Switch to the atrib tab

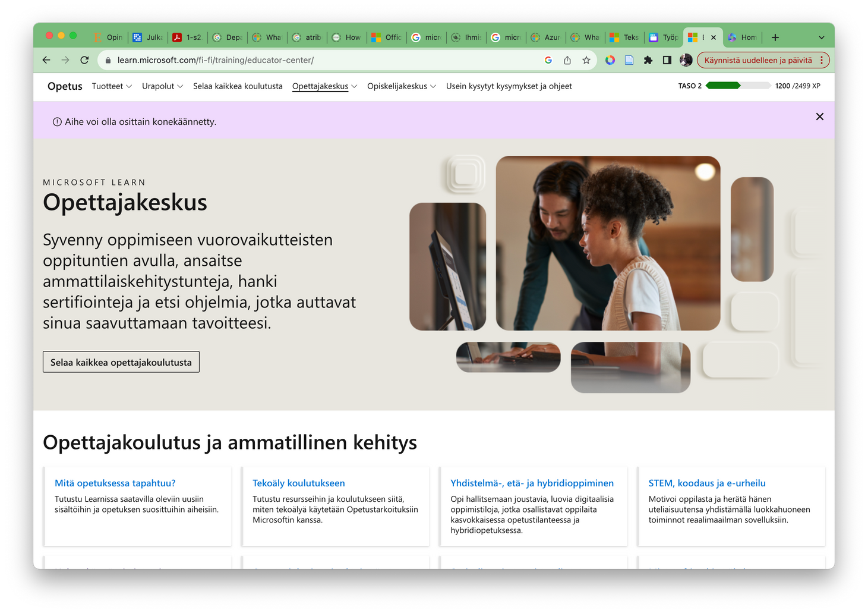[307, 37]
